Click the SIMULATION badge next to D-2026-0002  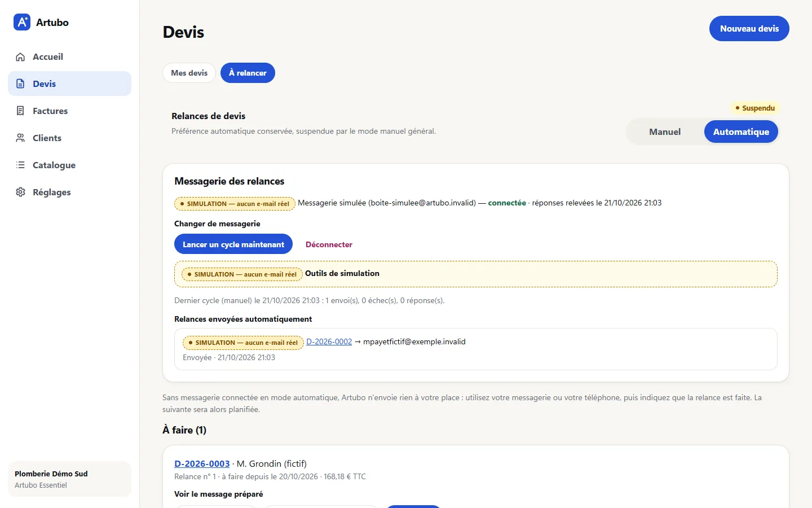pos(243,343)
